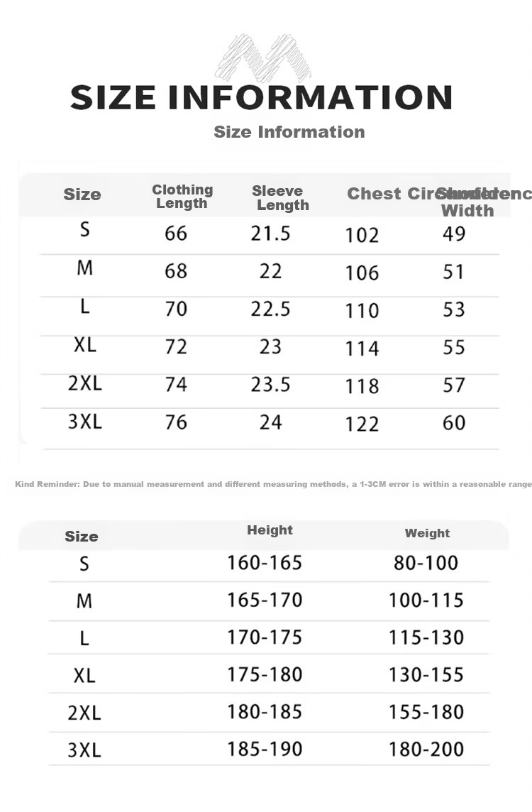Click height range 175-180

(x=265, y=674)
